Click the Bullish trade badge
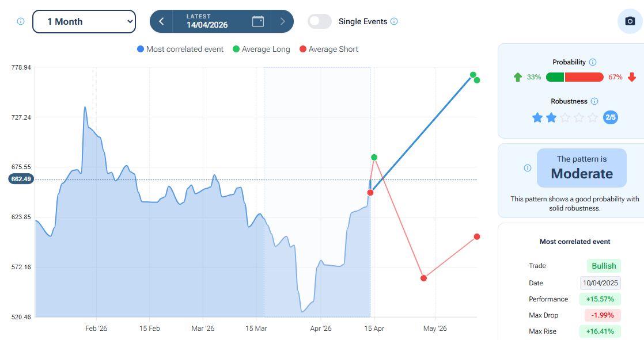 (604, 266)
